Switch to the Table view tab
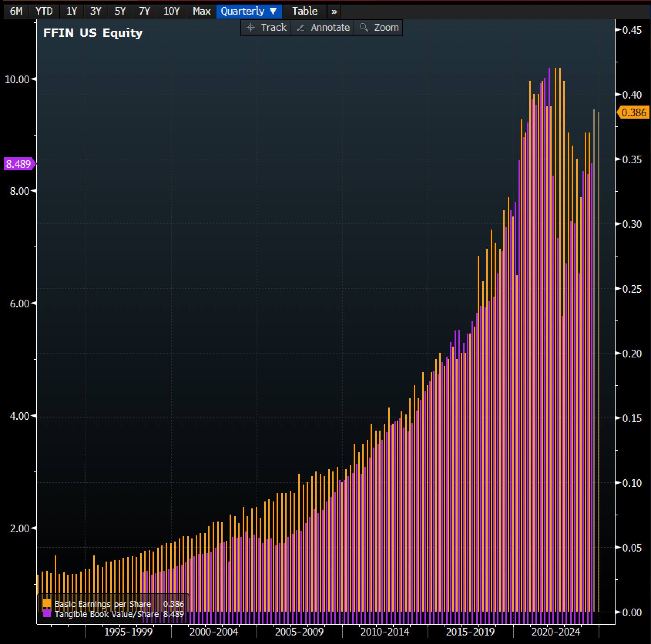Image resolution: width=651 pixels, height=644 pixels. click(305, 11)
